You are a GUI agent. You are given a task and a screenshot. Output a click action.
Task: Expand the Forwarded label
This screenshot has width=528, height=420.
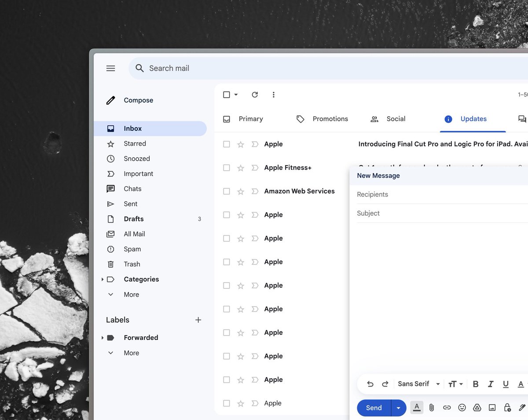point(103,338)
